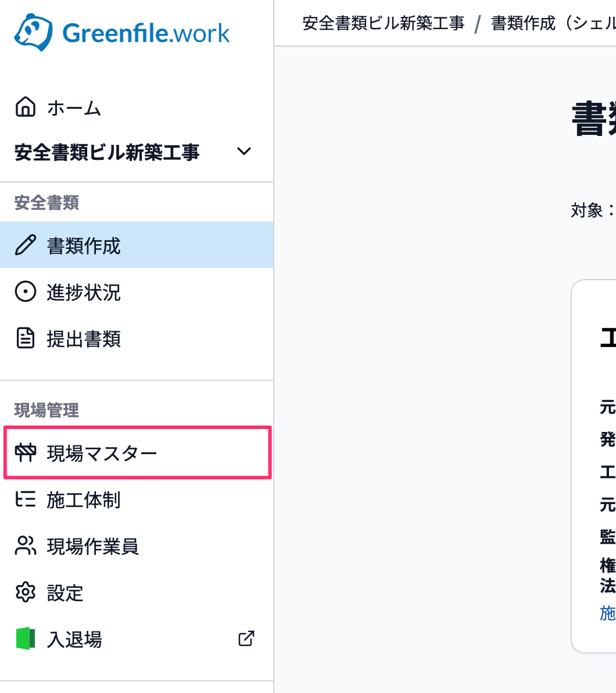Open the ホーム sidebar link

click(x=137, y=108)
